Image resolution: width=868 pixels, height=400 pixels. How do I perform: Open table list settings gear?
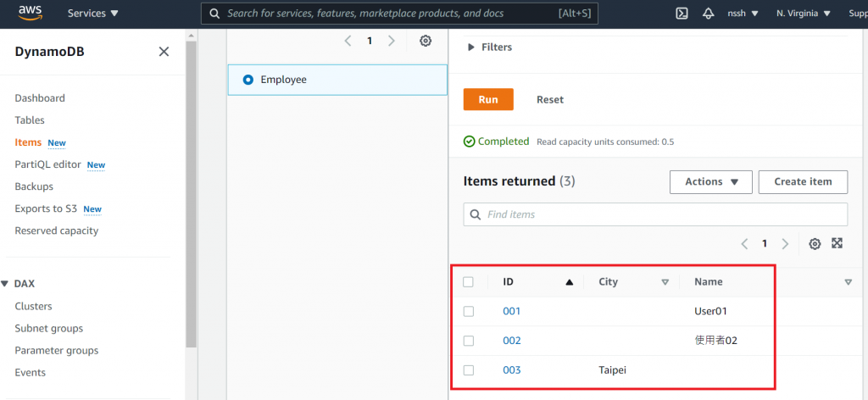[426, 41]
